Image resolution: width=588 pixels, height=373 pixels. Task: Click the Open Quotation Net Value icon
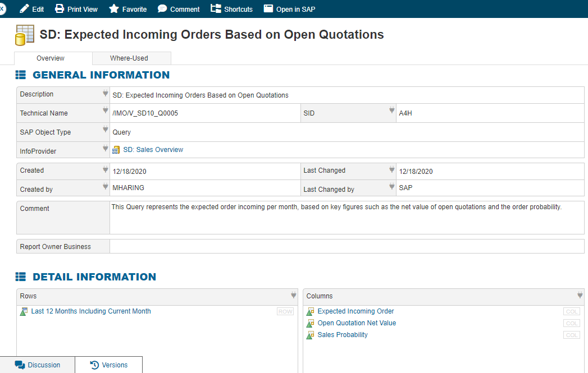(310, 323)
